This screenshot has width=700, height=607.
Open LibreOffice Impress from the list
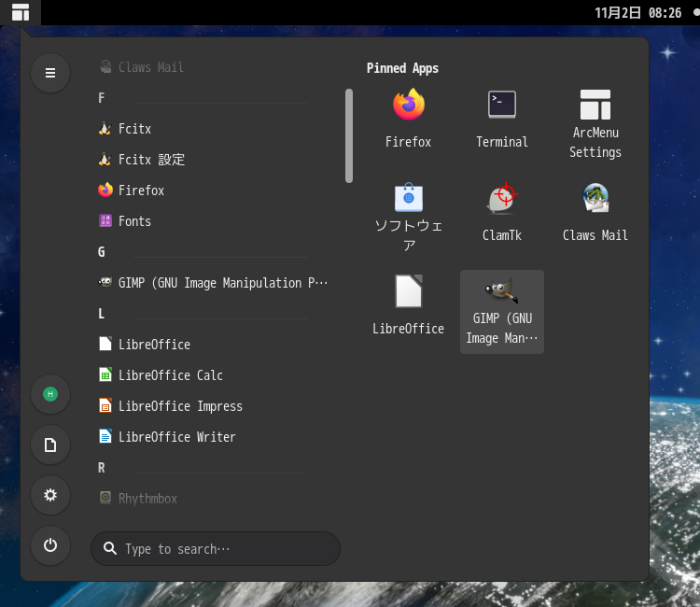pos(215,406)
